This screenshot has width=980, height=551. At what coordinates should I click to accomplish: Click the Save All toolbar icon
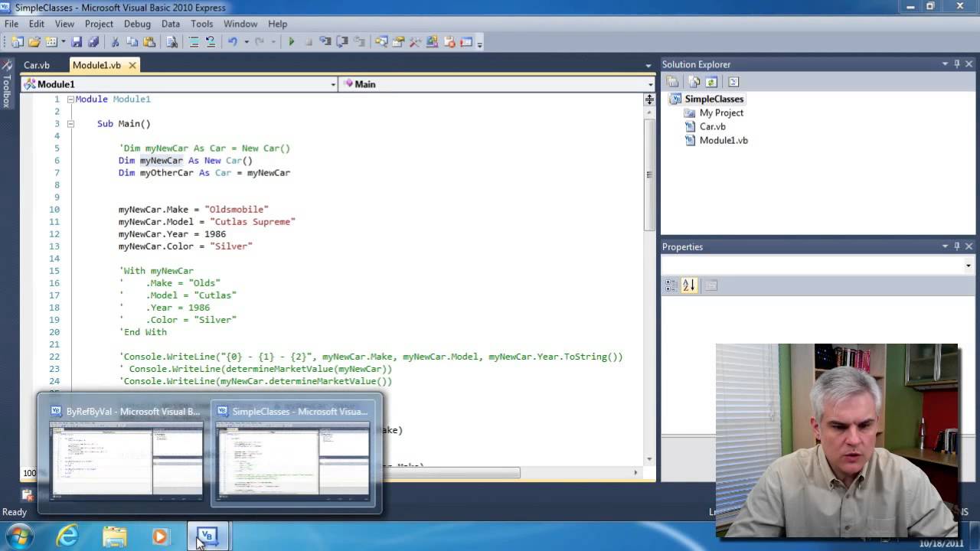tap(93, 42)
